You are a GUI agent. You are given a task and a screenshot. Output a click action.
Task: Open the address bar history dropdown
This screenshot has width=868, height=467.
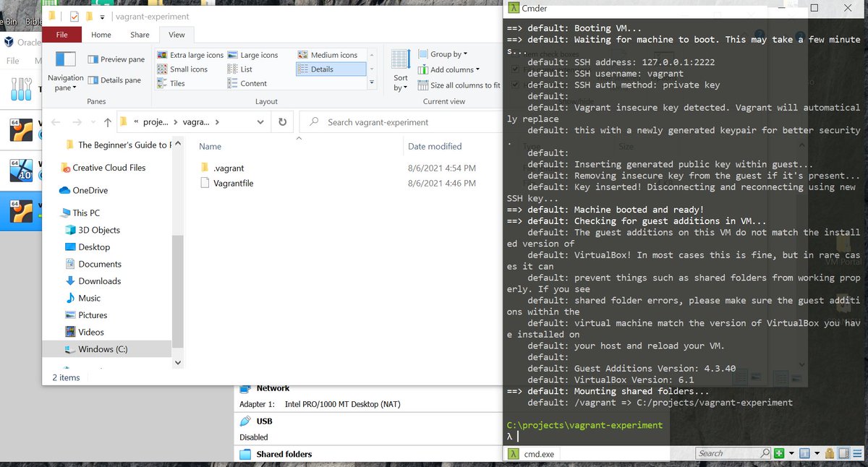click(261, 122)
